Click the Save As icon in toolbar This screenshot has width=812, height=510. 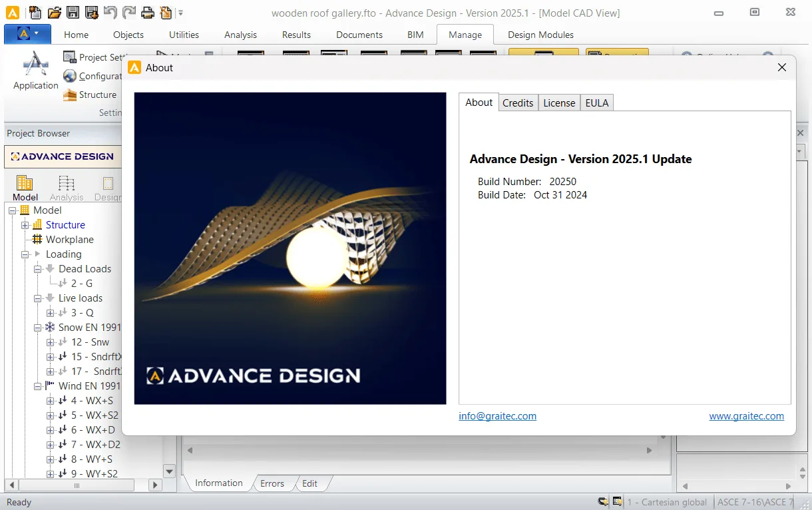click(92, 12)
